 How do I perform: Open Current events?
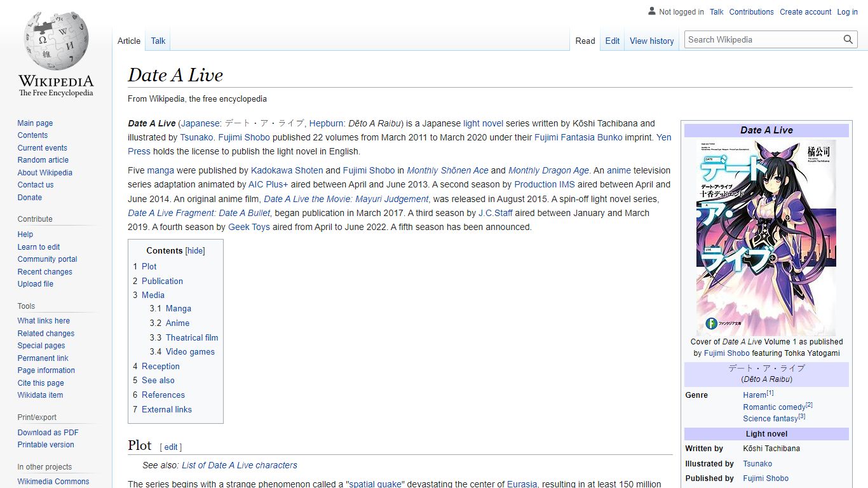point(42,148)
